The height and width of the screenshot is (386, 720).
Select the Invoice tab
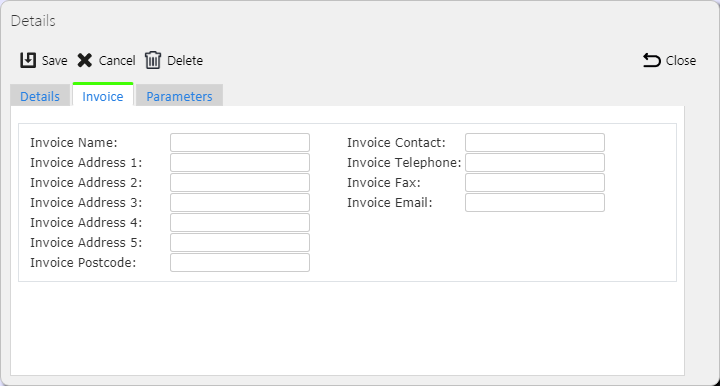103,95
